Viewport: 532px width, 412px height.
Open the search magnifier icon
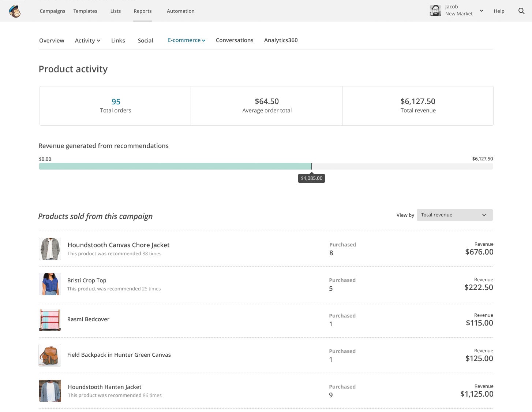click(521, 11)
